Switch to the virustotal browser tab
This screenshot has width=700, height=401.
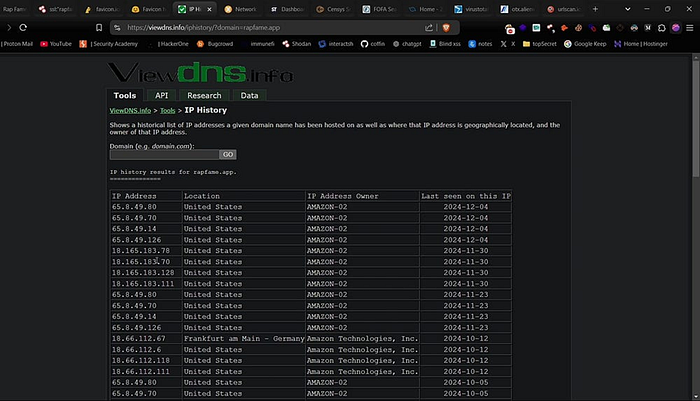471,9
